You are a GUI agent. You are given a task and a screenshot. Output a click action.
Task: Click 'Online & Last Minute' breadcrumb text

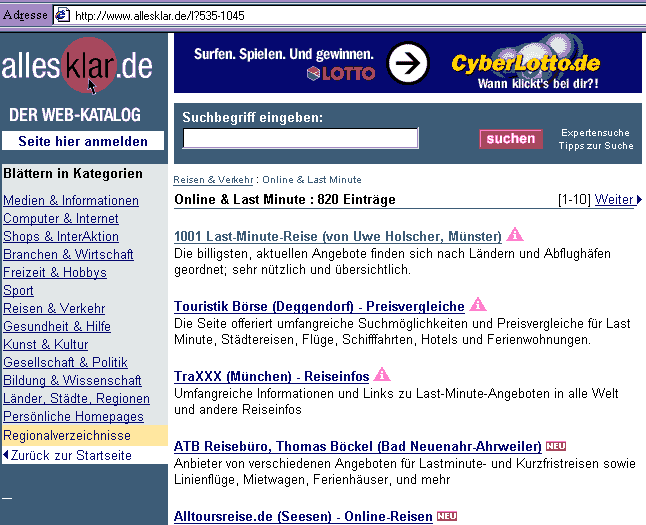312,180
